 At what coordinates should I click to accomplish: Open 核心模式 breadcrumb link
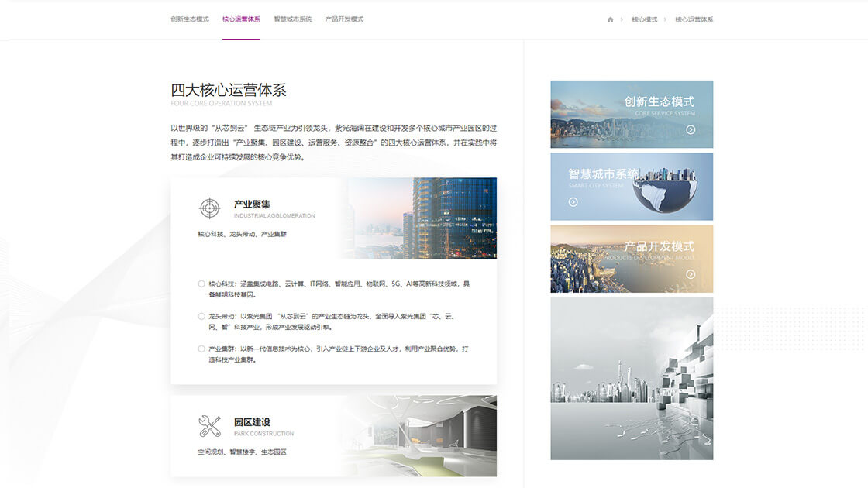pyautogui.click(x=644, y=19)
